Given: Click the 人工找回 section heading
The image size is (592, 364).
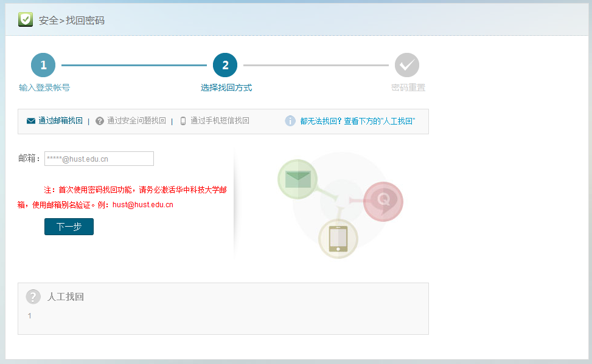Looking at the screenshot, I should tap(66, 297).
